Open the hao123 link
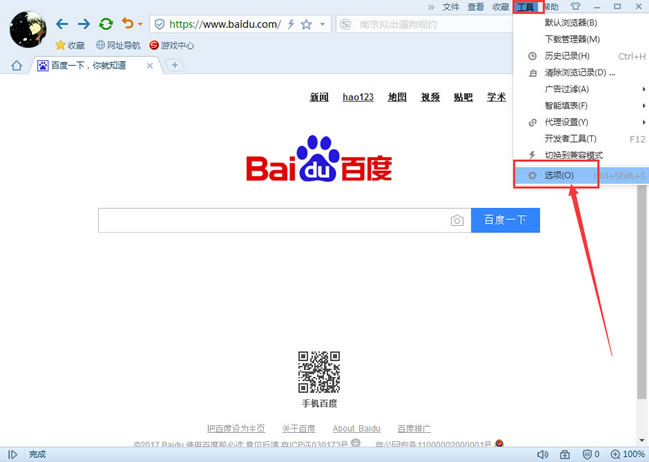 point(357,97)
